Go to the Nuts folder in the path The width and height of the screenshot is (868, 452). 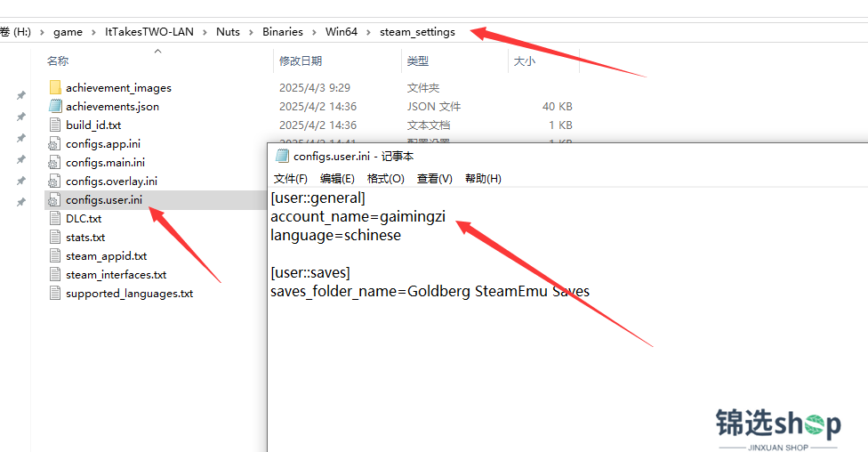coord(228,32)
